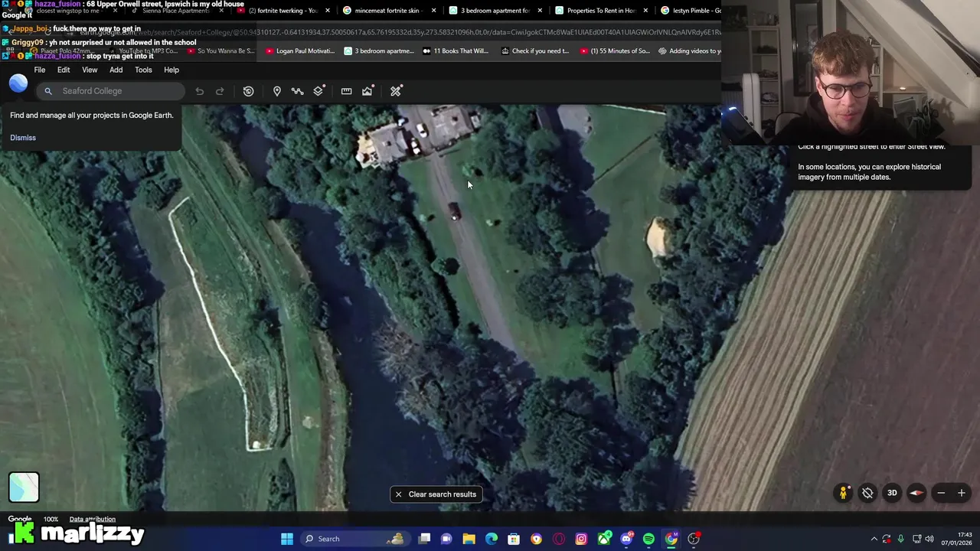
Task: Redo the last action
Action: (x=220, y=91)
